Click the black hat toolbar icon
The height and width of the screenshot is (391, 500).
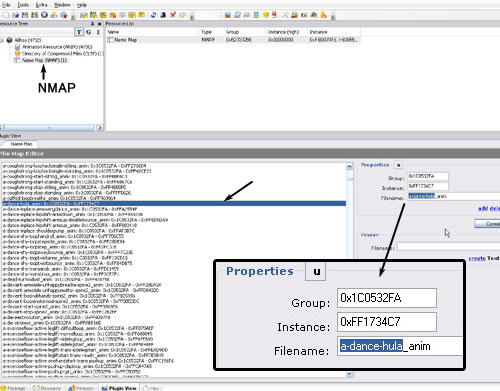(163, 15)
